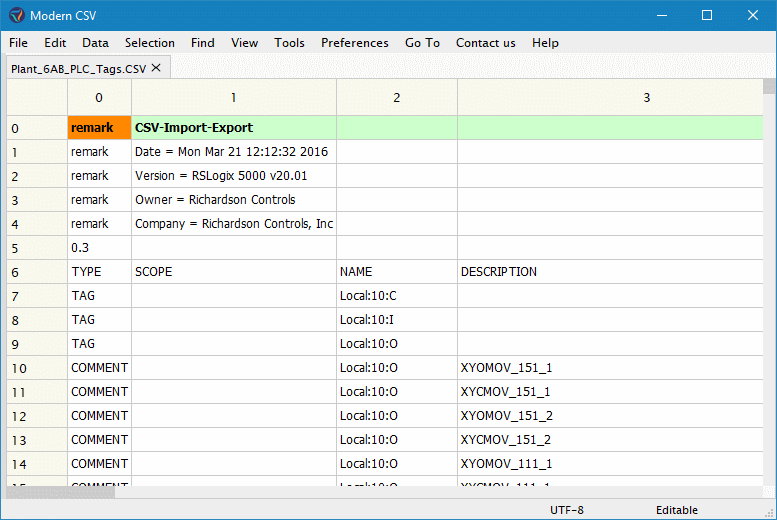This screenshot has width=777, height=520.
Task: Select the Local:10:I cell
Action: click(396, 320)
